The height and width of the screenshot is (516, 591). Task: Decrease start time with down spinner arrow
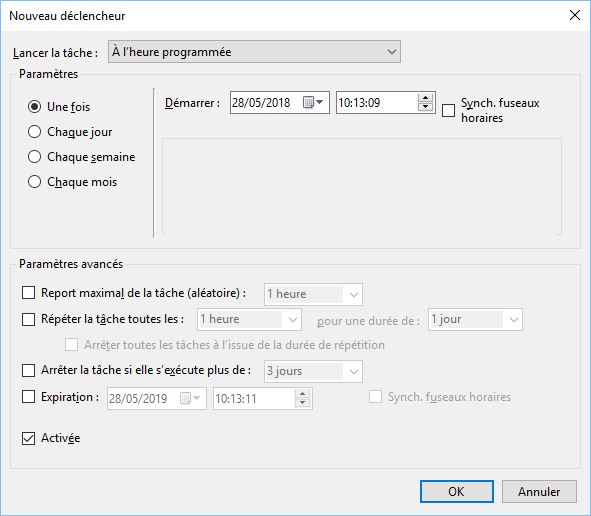[426, 107]
